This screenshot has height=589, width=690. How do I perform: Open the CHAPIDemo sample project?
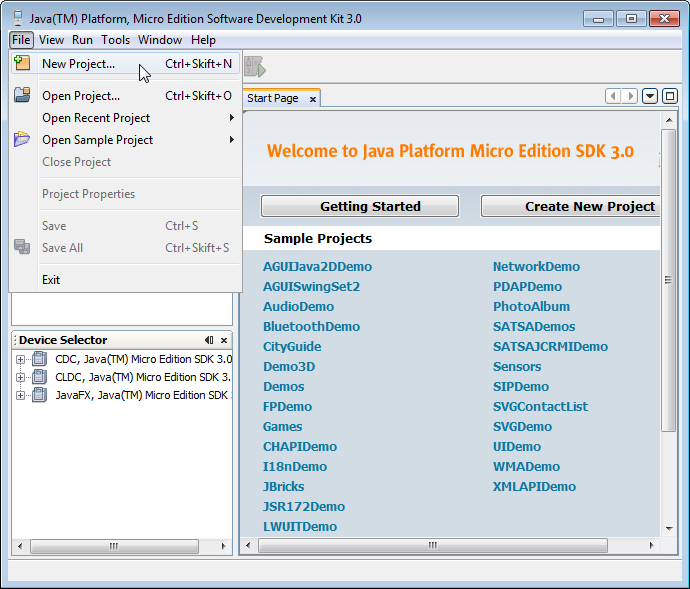tap(300, 446)
